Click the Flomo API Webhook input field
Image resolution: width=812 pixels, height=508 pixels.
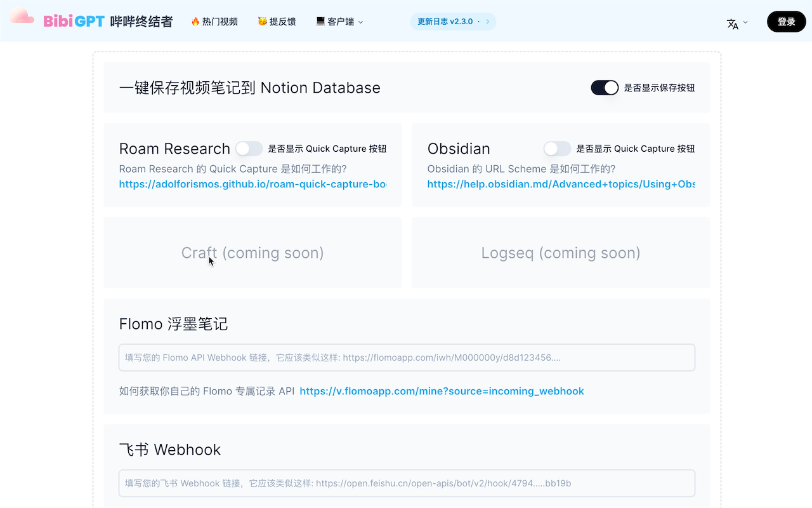click(x=407, y=357)
